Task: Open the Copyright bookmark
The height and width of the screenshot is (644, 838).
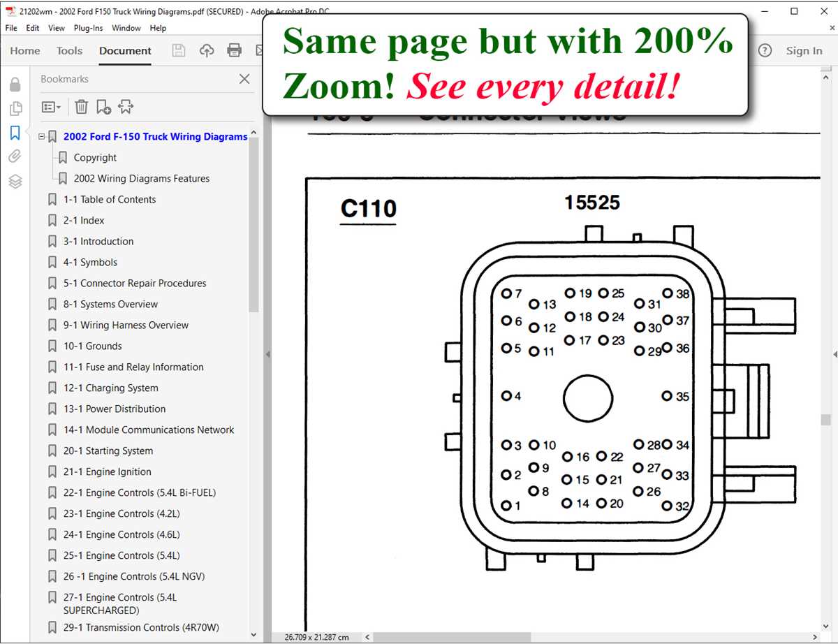Action: point(95,158)
